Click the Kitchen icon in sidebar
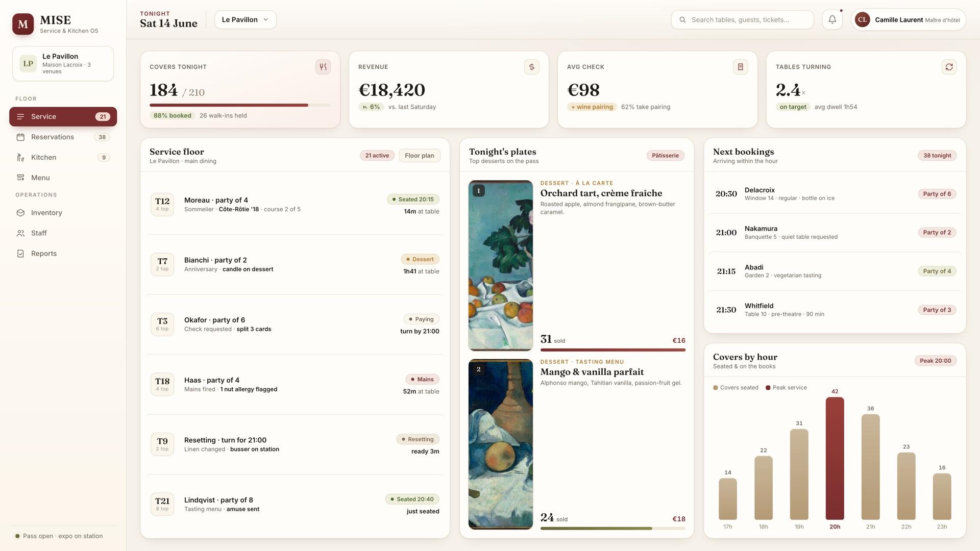 20,158
